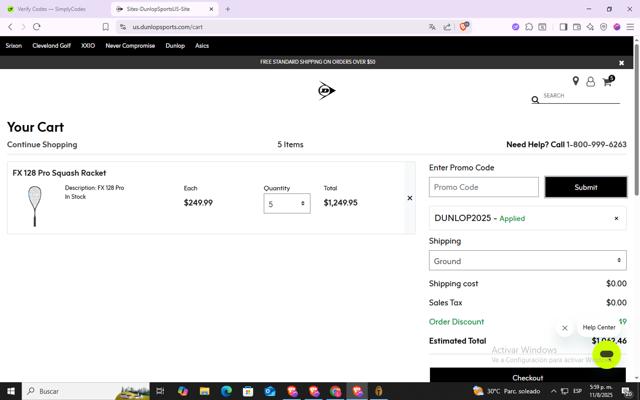Open the Cleveland Golf brand link
640x400 pixels.
pyautogui.click(x=51, y=46)
